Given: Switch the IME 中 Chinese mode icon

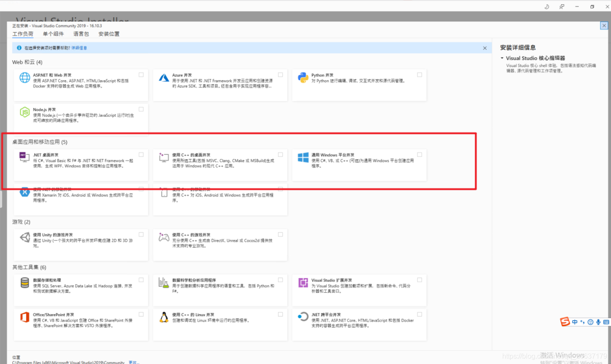Looking at the screenshot, I should pos(575,322).
